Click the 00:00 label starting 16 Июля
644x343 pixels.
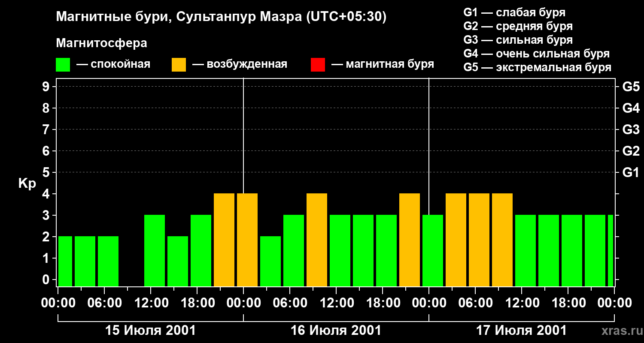pyautogui.click(x=243, y=303)
